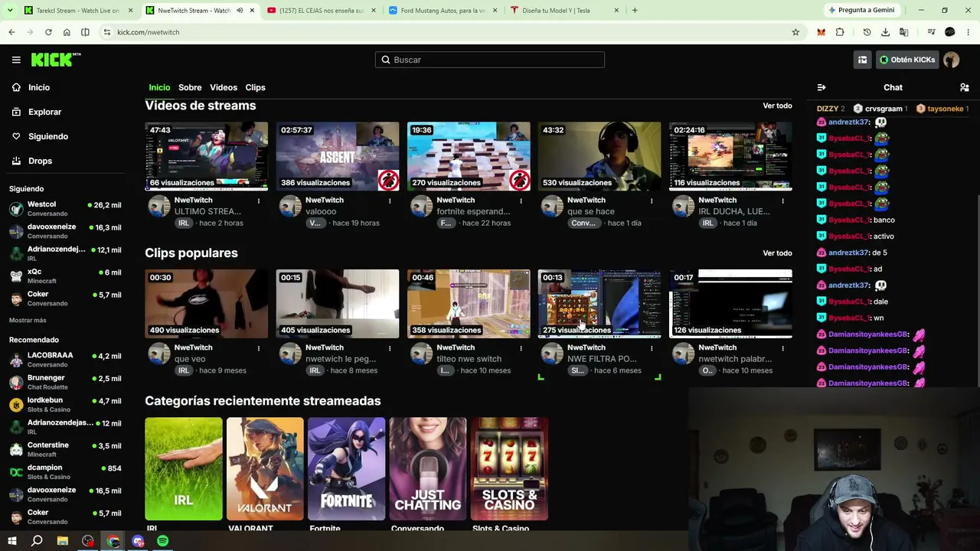Open the Kick treasure chest icon beside Obtén KICKs
The width and height of the screenshot is (980, 551).
862,60
